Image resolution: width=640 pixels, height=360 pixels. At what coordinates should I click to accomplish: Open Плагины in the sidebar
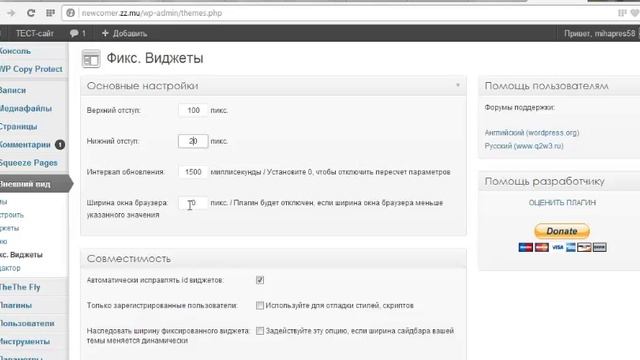click(16, 305)
